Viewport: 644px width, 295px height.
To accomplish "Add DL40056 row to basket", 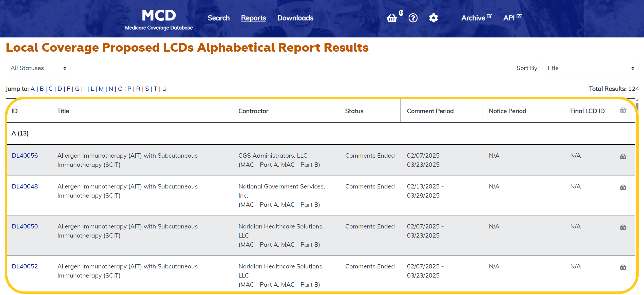I will (623, 156).
